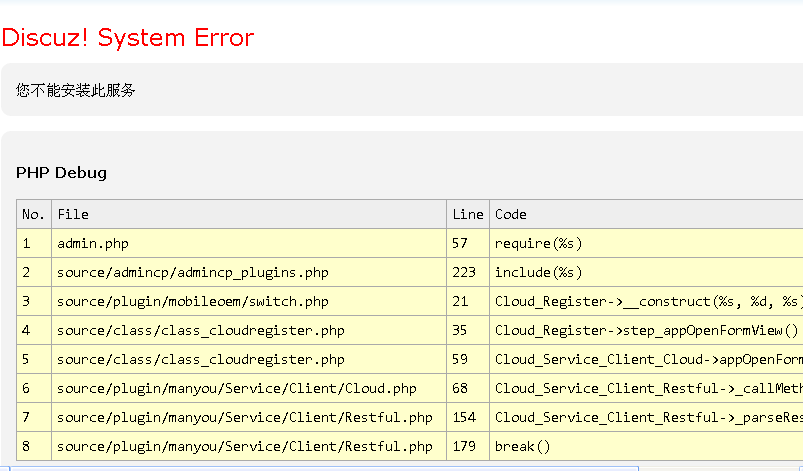Click row number 5 cell

pyautogui.click(x=34, y=359)
